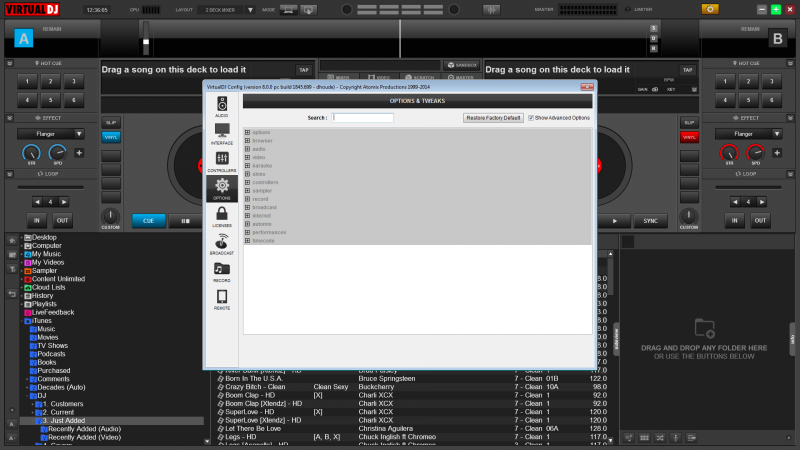The width and height of the screenshot is (800, 450).
Task: Open the Controllers config section
Action: (221, 162)
